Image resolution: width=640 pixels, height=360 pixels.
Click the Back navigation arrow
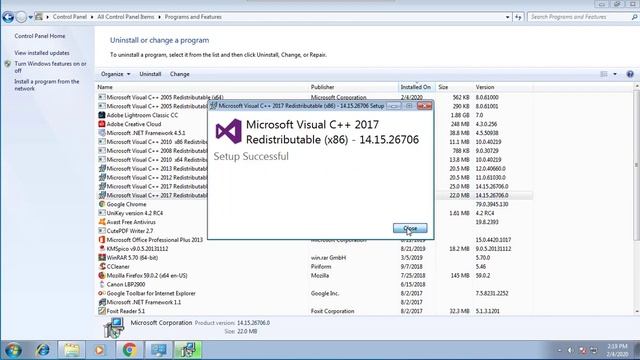point(8,17)
